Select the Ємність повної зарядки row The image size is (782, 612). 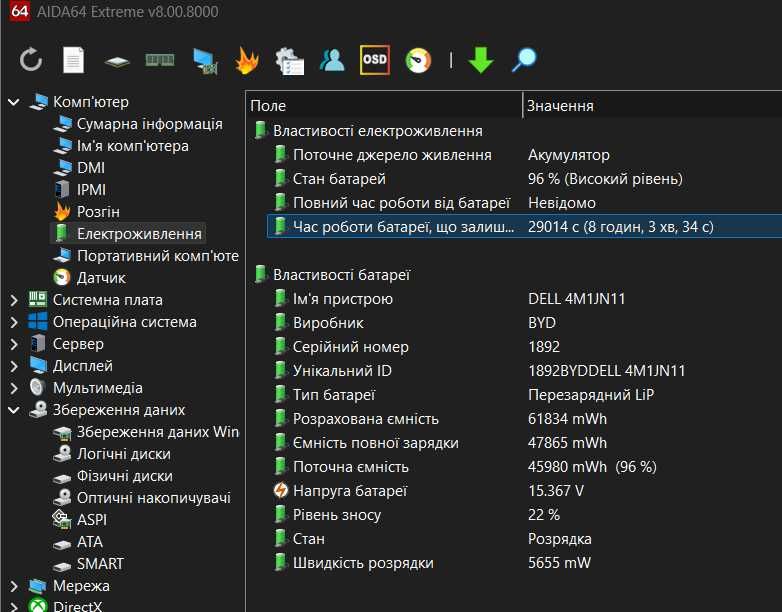point(525,443)
